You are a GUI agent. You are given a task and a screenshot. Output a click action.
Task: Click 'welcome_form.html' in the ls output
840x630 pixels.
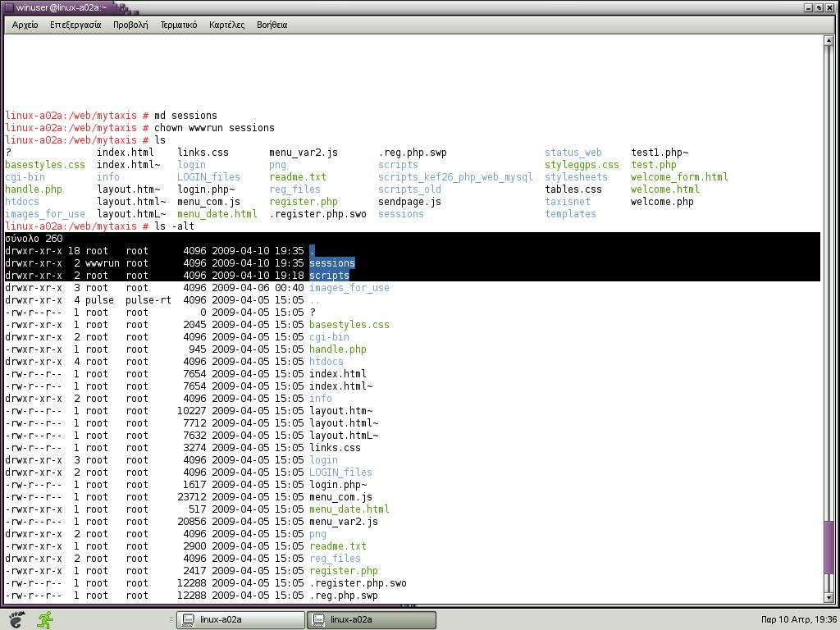pyautogui.click(x=679, y=177)
